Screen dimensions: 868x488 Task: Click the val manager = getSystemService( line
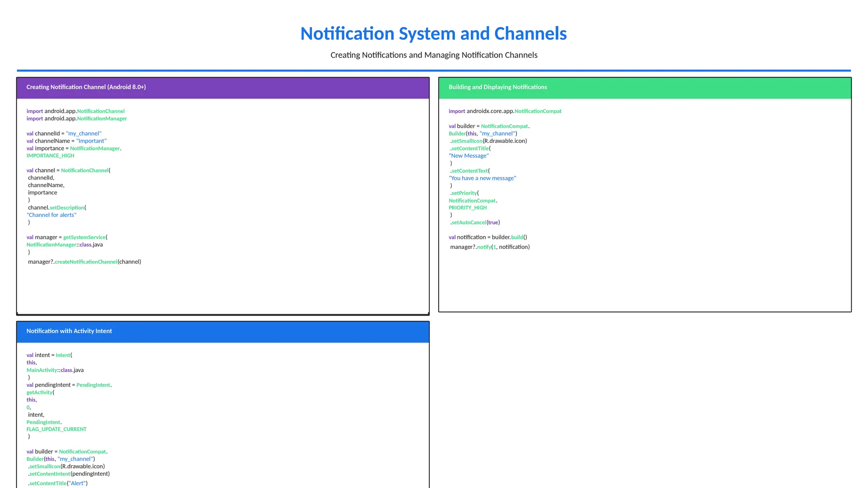coord(67,237)
